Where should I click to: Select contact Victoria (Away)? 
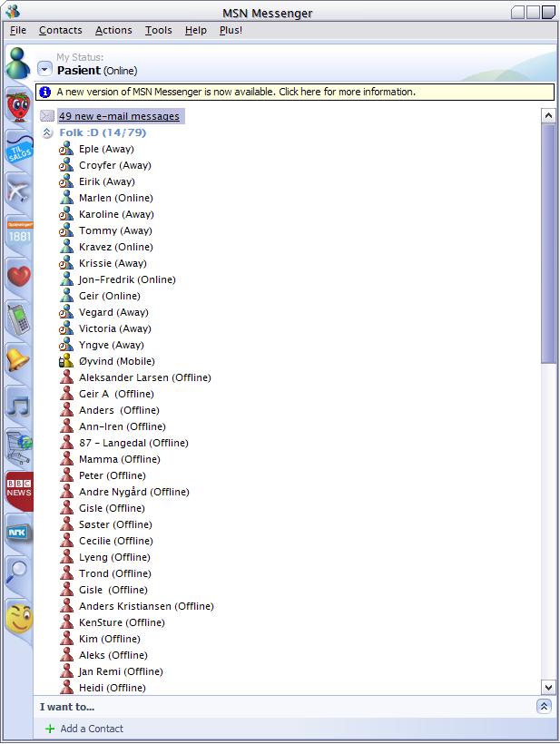pyautogui.click(x=115, y=328)
